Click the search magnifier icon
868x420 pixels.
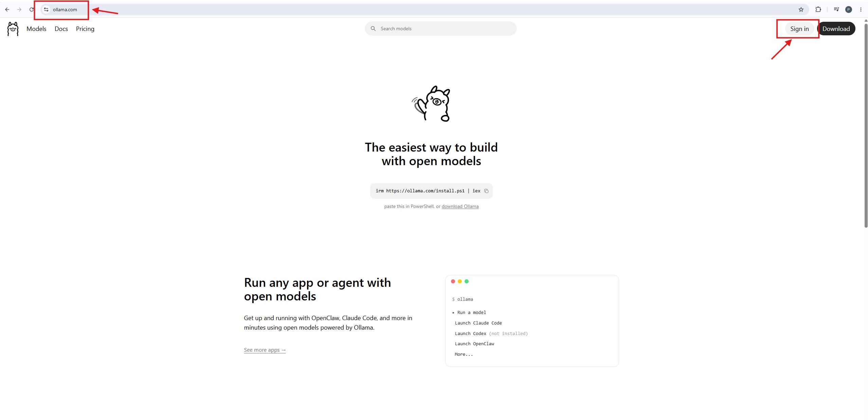[373, 29]
